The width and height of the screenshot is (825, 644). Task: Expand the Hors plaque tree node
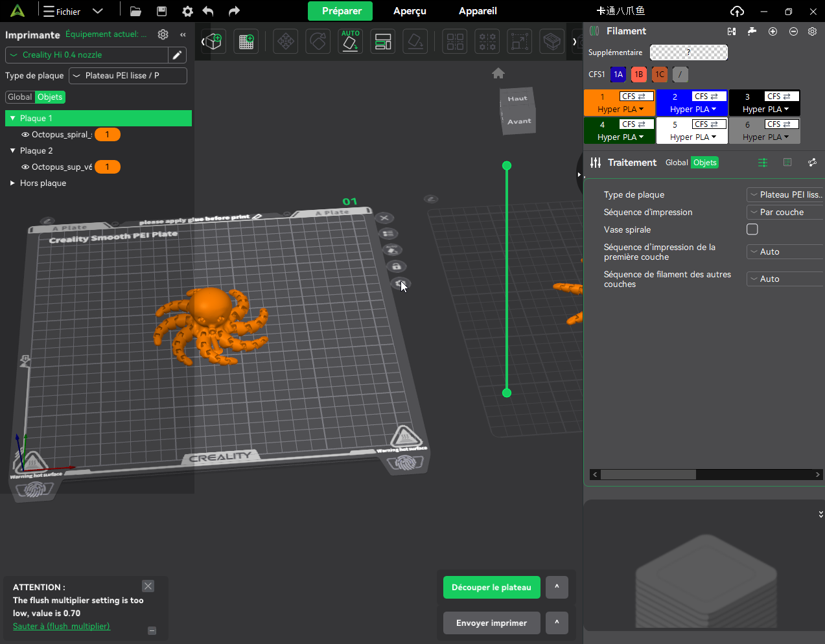coord(12,183)
